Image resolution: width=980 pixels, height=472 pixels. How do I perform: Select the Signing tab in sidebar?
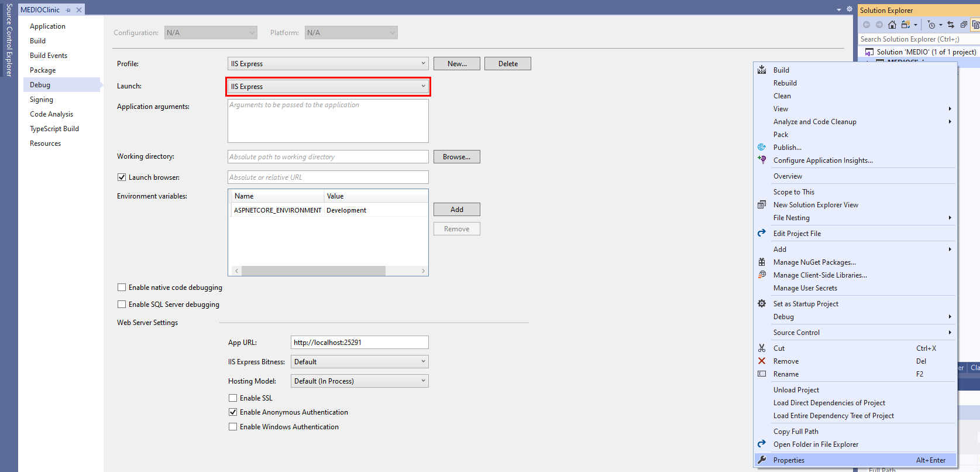tap(42, 100)
